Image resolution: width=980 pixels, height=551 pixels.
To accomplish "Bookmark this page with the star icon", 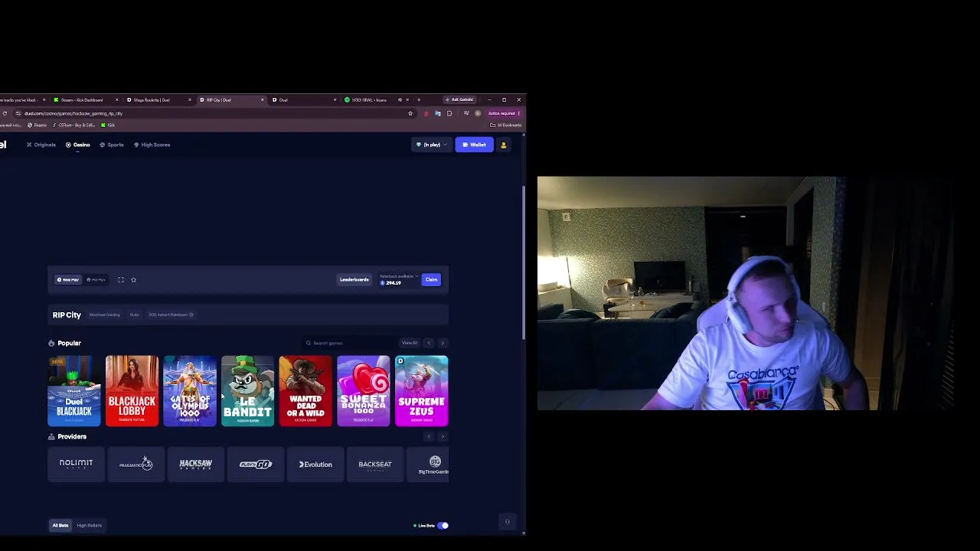I will click(410, 113).
